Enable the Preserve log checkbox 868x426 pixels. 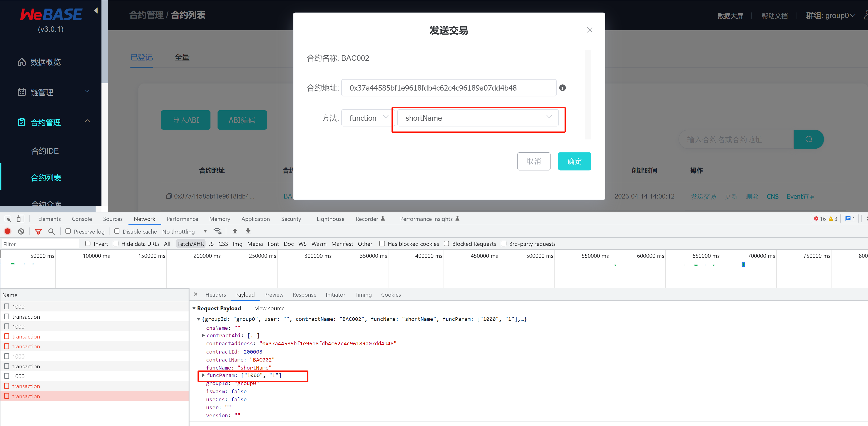68,231
